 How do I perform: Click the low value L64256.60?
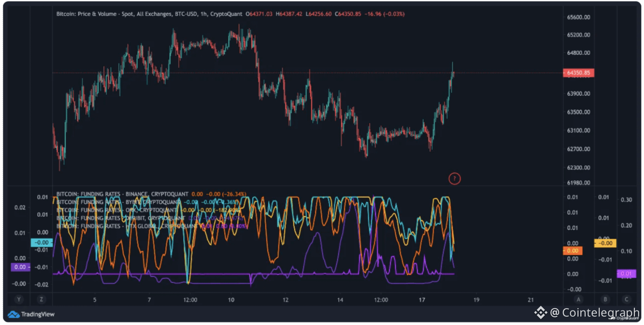[319, 14]
